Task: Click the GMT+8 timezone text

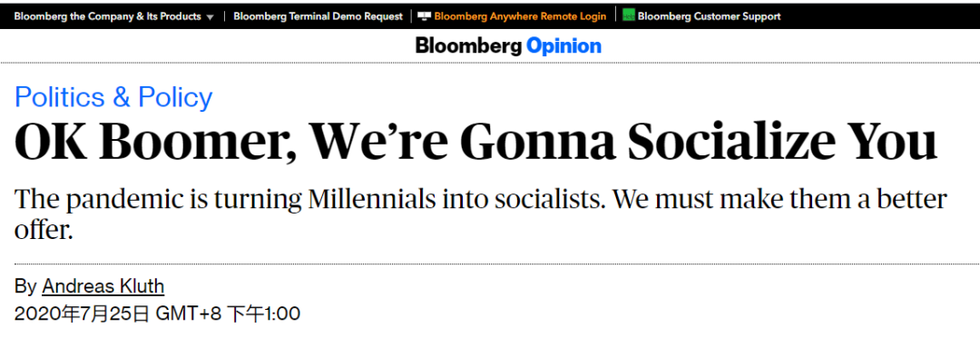Action: 188,313
